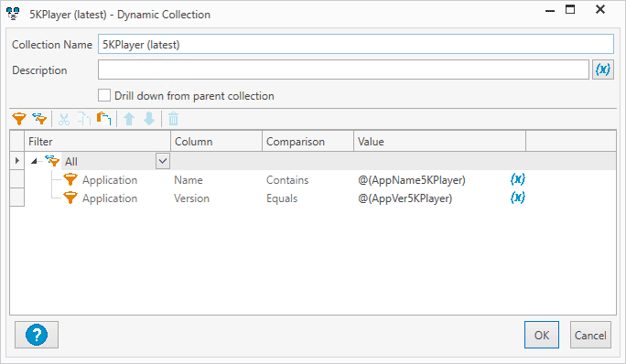The height and width of the screenshot is (364, 626).
Task: Cancel the Dynamic Collection dialog
Action: point(590,335)
